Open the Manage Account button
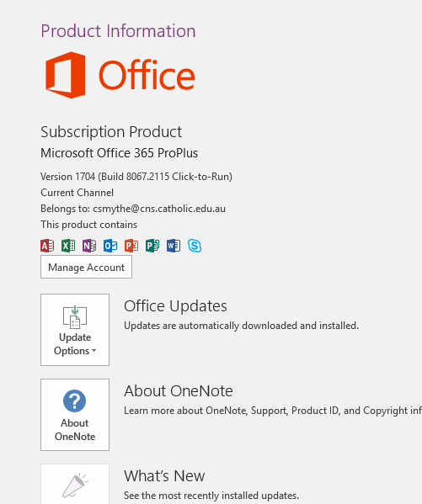 tap(86, 267)
